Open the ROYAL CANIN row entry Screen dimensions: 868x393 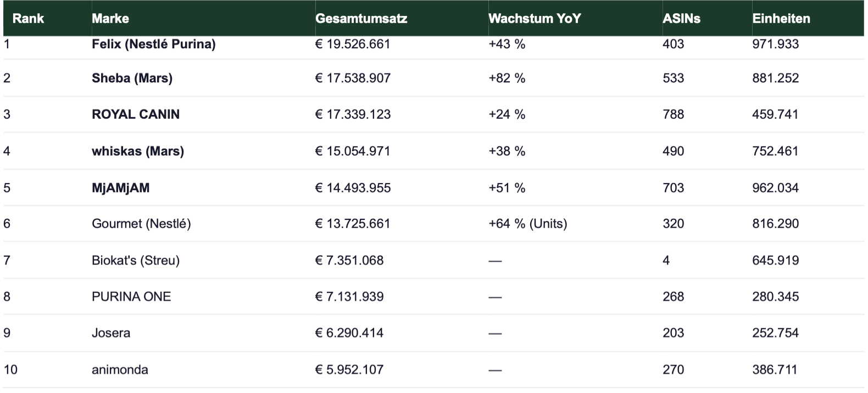coord(136,114)
